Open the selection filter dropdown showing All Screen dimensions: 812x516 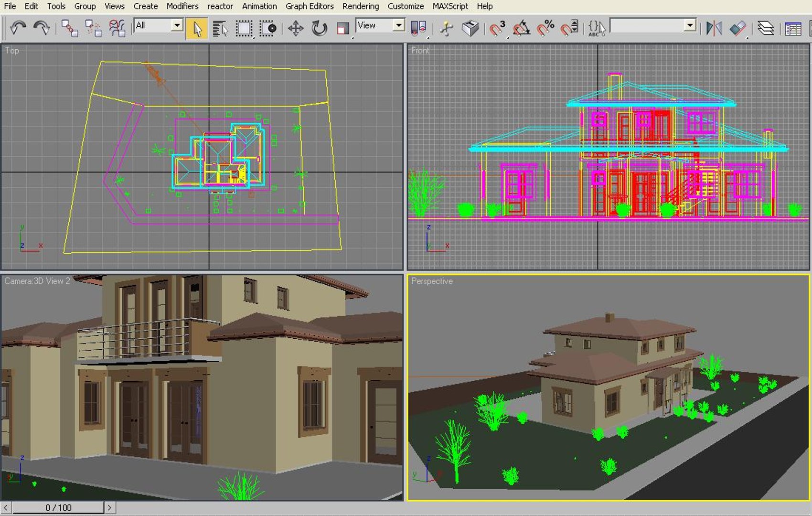[x=159, y=25]
